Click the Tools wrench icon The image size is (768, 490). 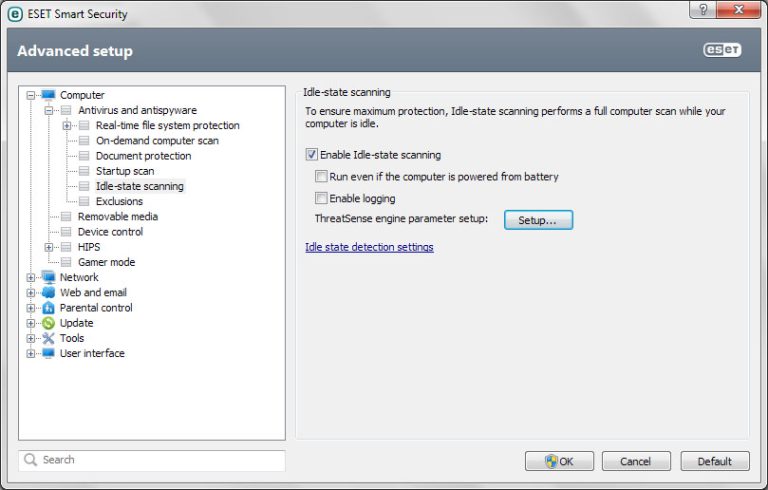click(x=48, y=338)
